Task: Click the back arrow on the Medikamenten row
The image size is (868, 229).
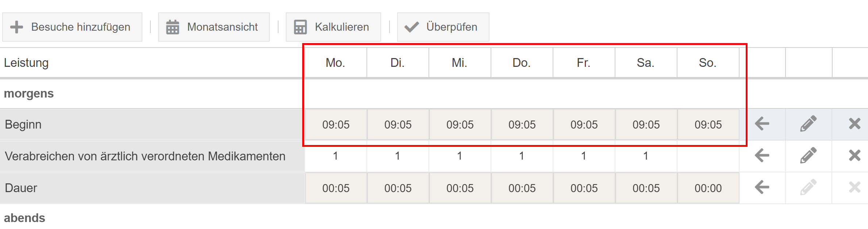Action: 761,156
